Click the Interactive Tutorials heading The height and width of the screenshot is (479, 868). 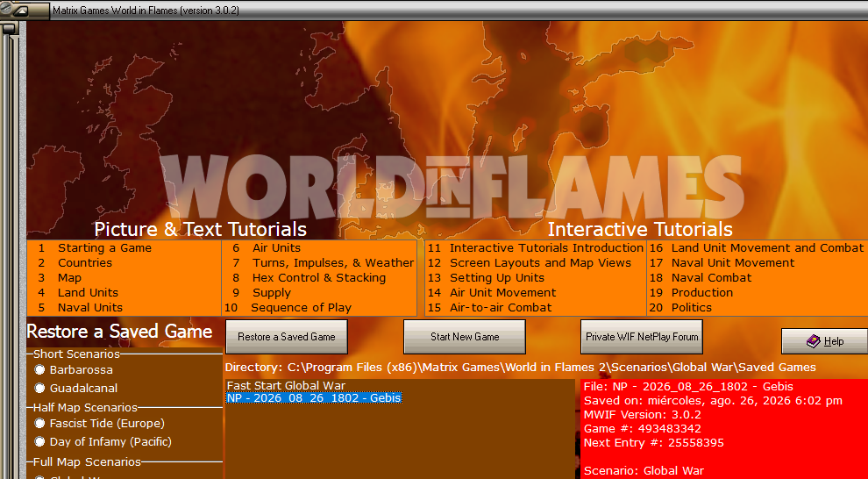(x=640, y=229)
